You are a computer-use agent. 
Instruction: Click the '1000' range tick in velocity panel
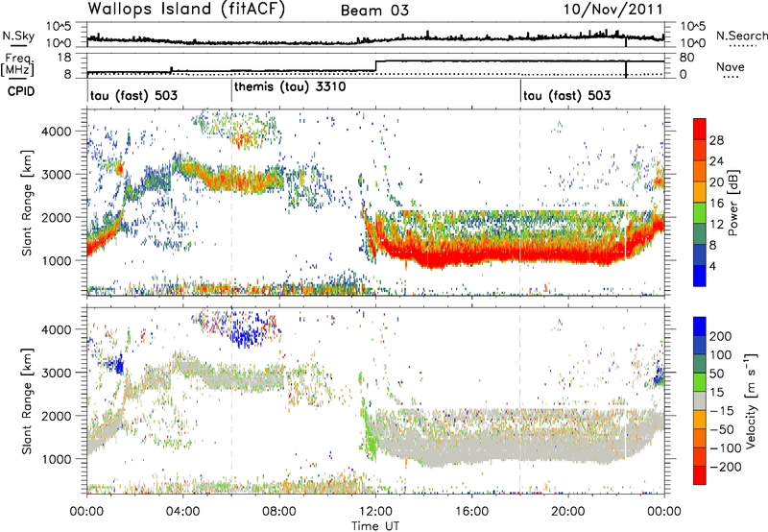[x=56, y=459]
